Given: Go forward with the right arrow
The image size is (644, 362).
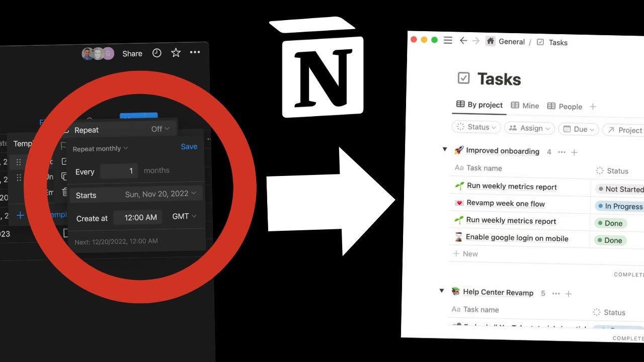Looking at the screenshot, I should coord(476,41).
